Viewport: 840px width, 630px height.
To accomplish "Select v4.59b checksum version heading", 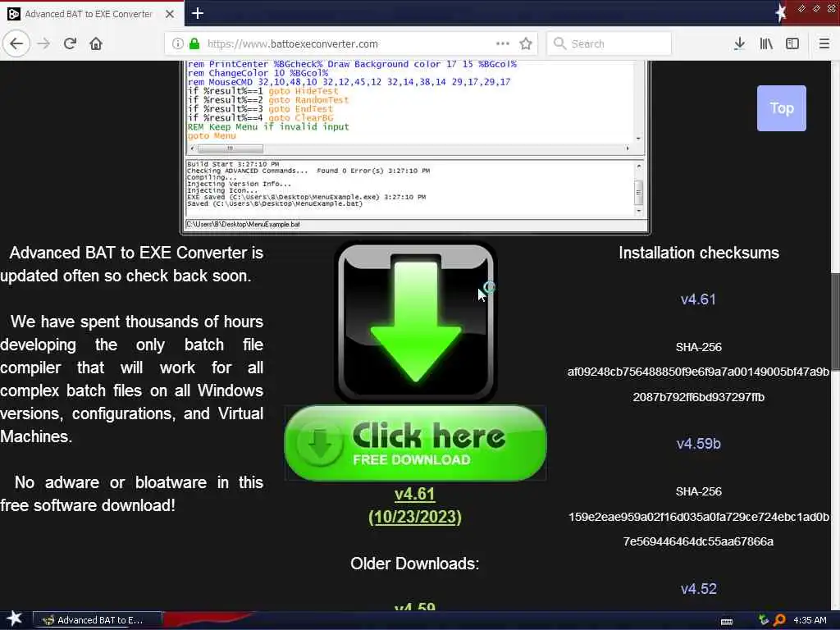I will coord(698,444).
